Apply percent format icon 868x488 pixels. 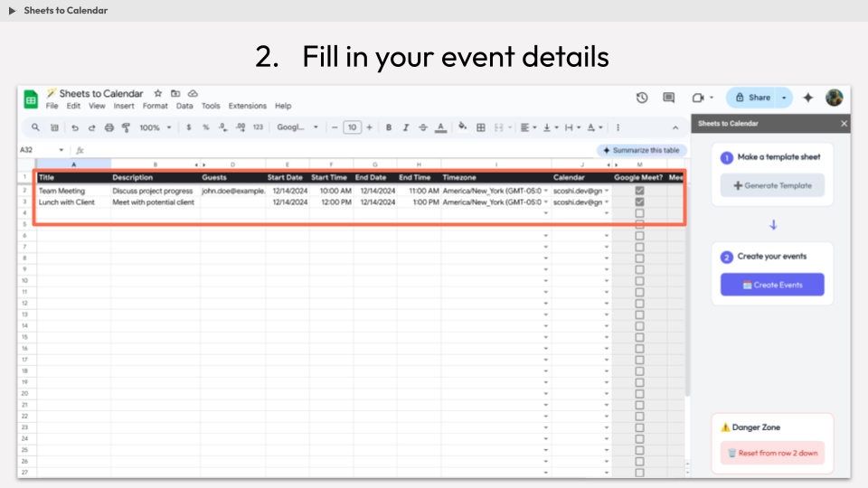[206, 127]
